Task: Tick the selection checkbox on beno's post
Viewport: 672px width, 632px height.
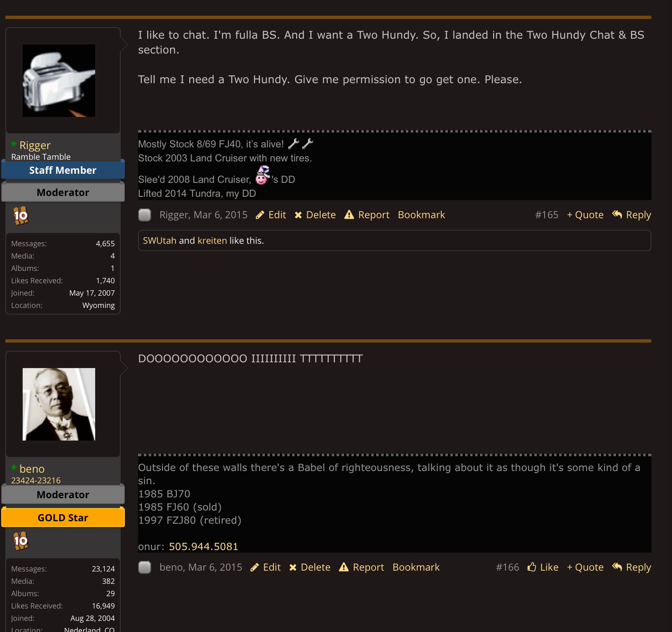Action: (145, 567)
